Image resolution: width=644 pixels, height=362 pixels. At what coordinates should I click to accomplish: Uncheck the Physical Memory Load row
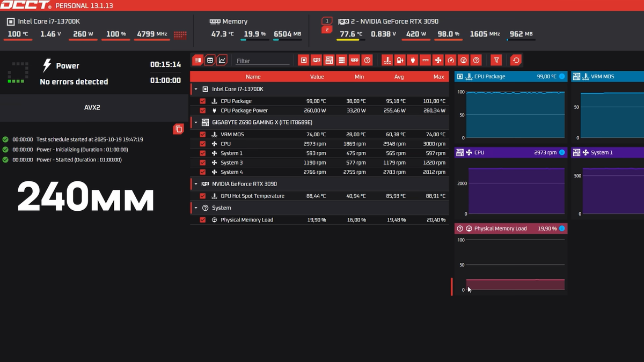202,220
